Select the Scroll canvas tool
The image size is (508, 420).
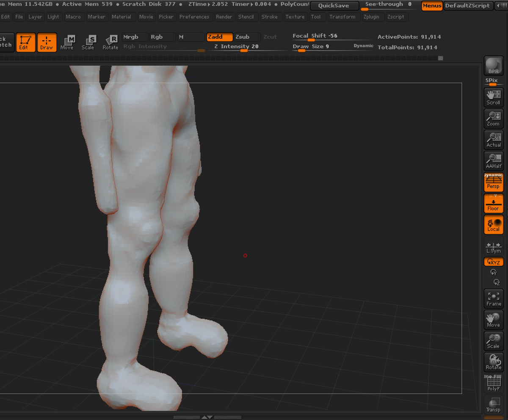[x=493, y=97]
